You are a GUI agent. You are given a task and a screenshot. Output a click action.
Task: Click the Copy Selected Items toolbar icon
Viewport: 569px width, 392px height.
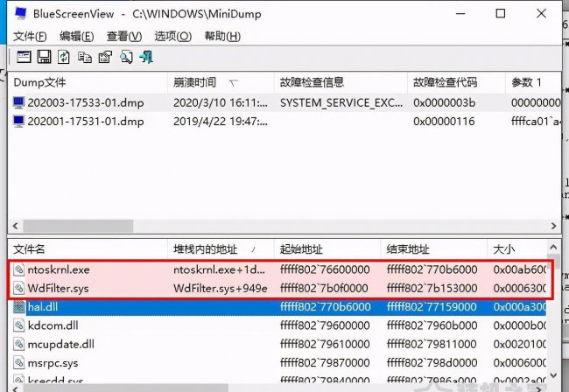[85, 57]
